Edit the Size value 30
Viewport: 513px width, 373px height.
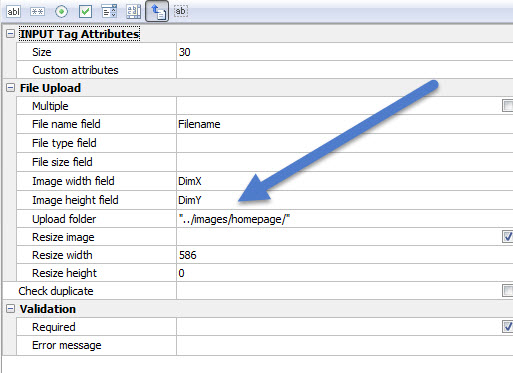[345, 52]
